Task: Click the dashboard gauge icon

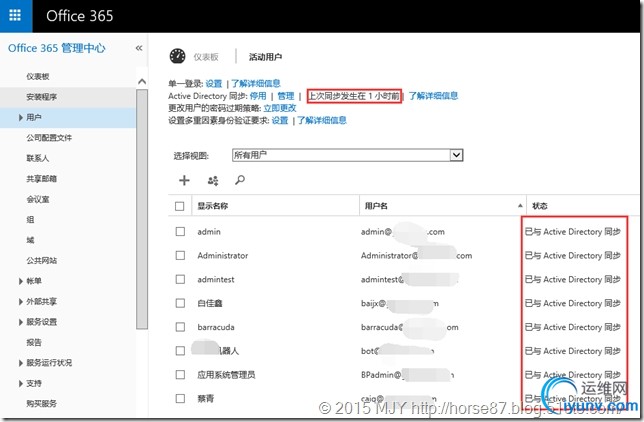Action: (x=177, y=56)
